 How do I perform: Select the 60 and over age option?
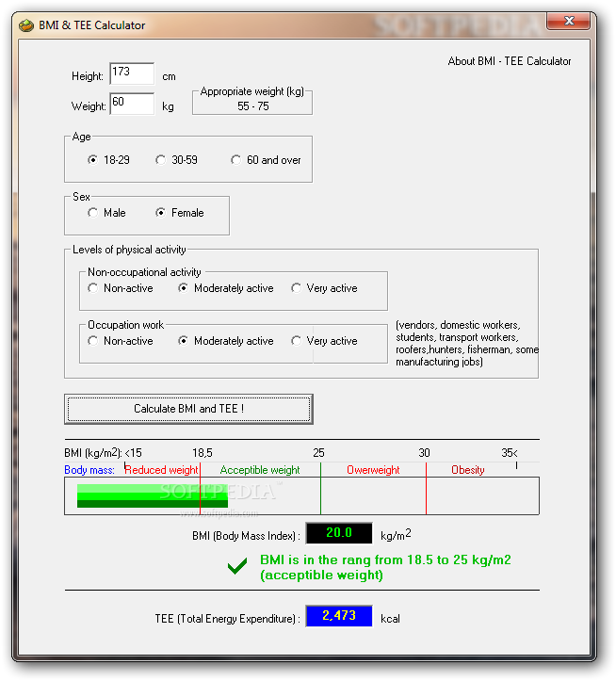pyautogui.click(x=266, y=160)
